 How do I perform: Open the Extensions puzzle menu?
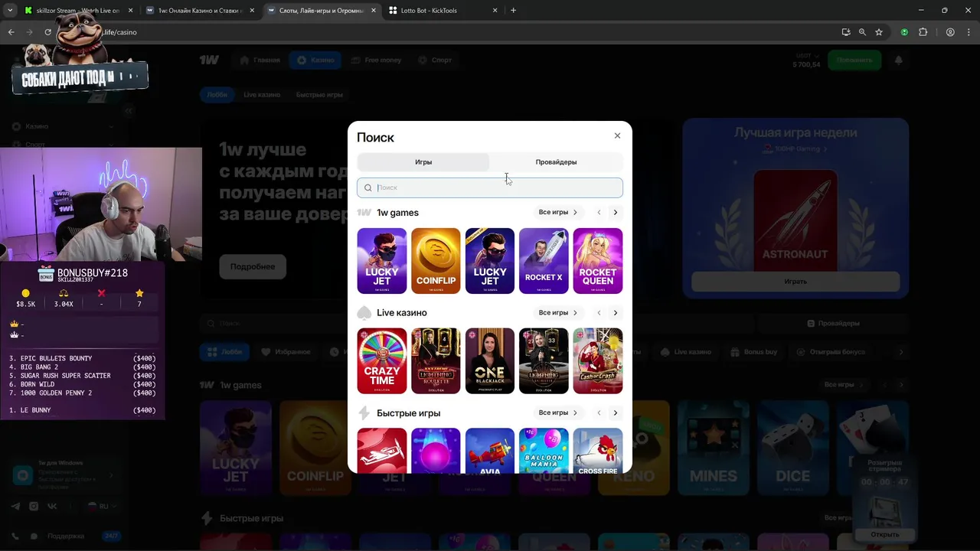(x=923, y=32)
